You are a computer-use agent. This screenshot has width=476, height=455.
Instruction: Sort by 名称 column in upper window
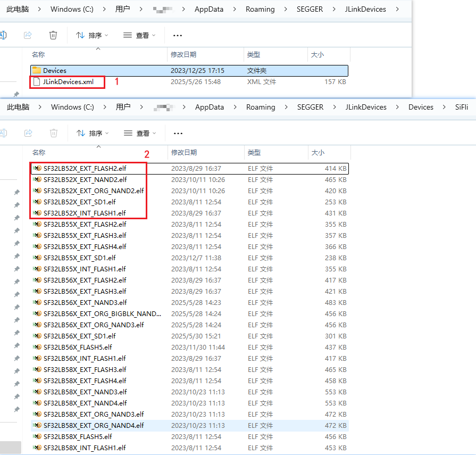click(x=38, y=55)
